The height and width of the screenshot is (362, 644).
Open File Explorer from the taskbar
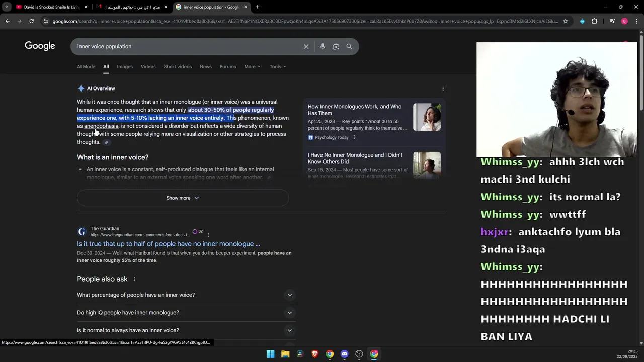tap(285, 354)
